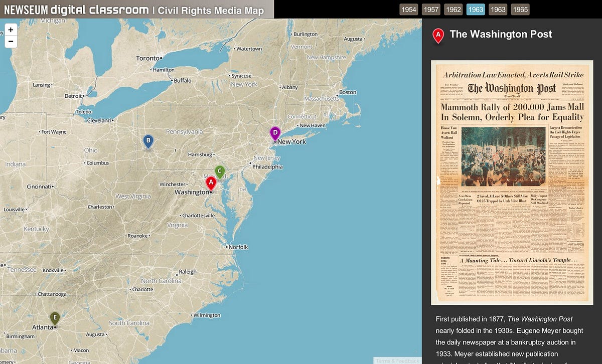
Task: Click the purple D marker at New York
Action: pos(274,134)
